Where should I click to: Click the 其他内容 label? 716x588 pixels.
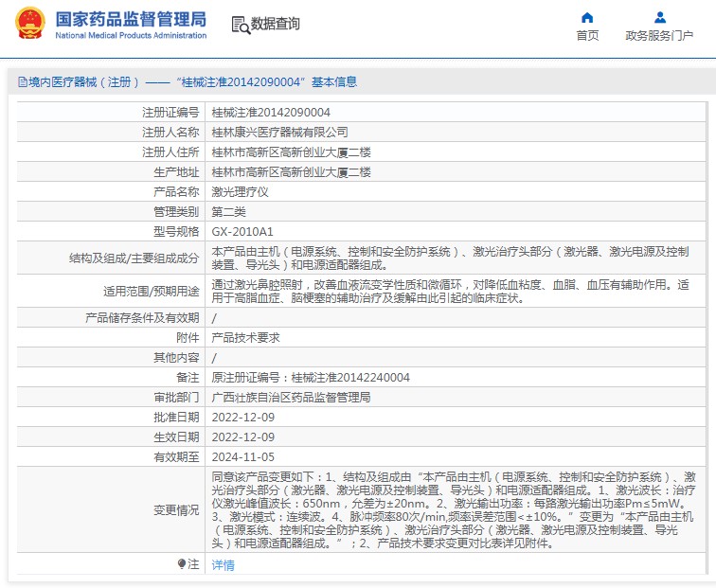click(x=176, y=358)
